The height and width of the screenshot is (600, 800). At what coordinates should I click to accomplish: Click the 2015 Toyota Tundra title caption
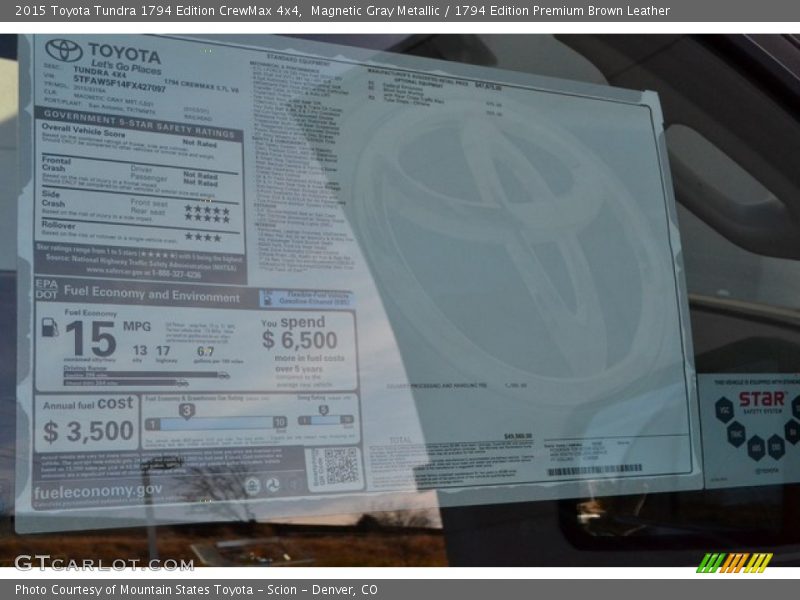pyautogui.click(x=342, y=11)
